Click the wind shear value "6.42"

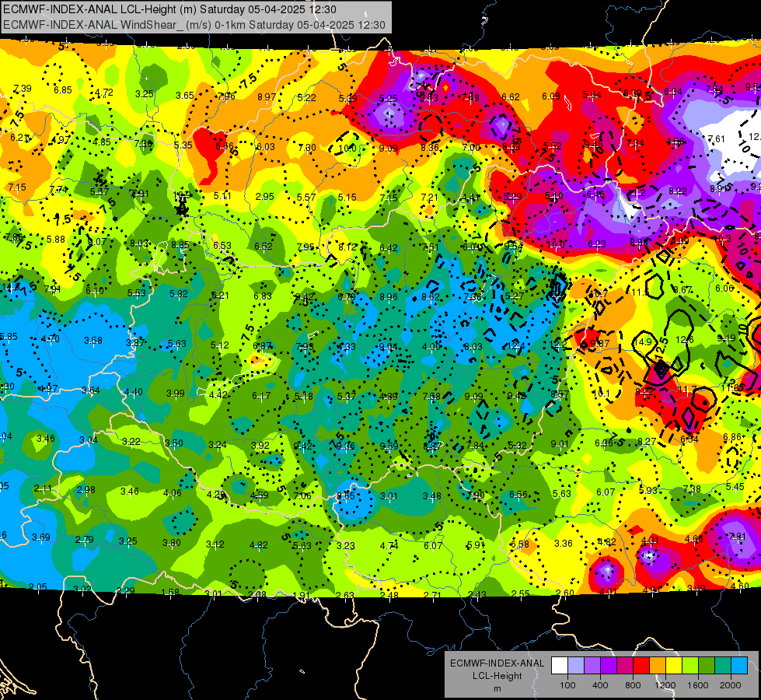389,248
